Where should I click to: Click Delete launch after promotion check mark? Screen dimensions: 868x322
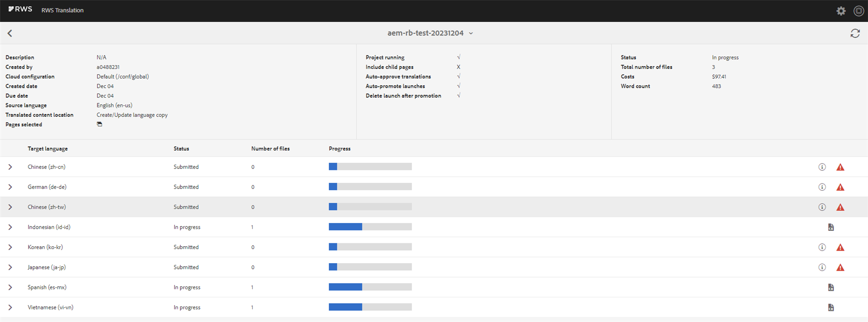pyautogui.click(x=459, y=96)
